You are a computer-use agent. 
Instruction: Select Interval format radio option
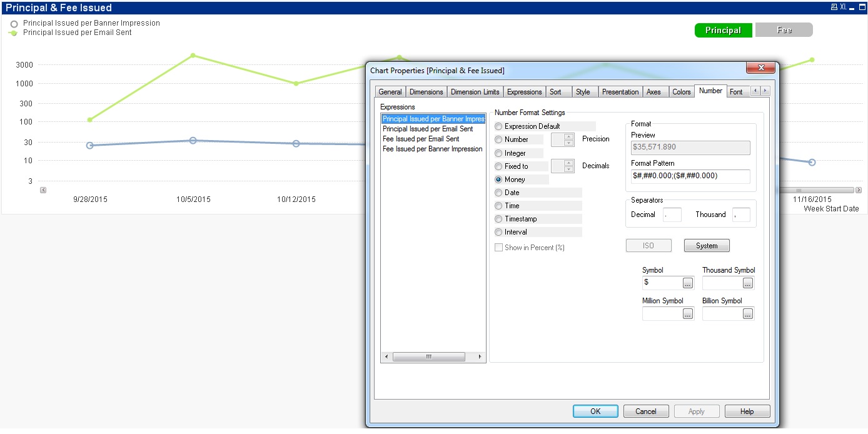pyautogui.click(x=498, y=232)
